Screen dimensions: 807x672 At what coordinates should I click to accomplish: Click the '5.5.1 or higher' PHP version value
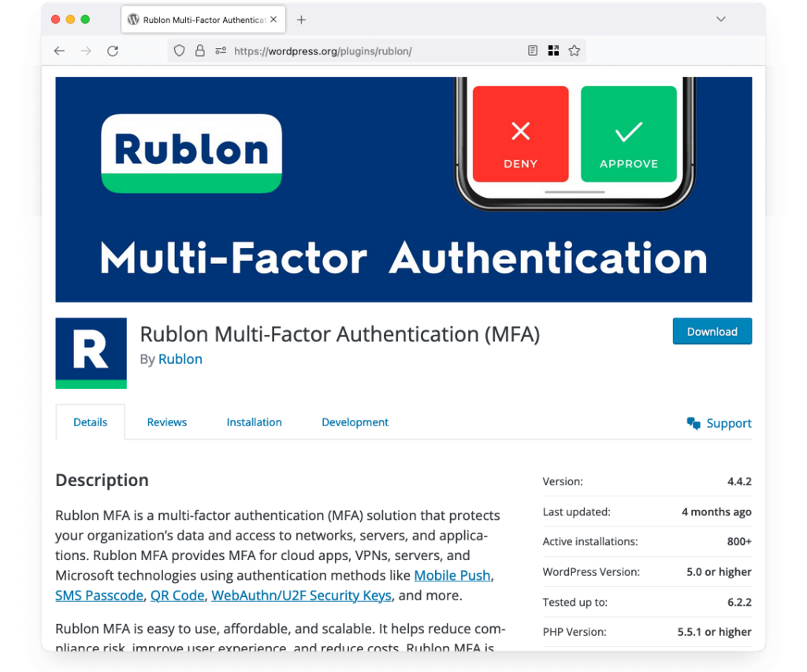(x=714, y=632)
